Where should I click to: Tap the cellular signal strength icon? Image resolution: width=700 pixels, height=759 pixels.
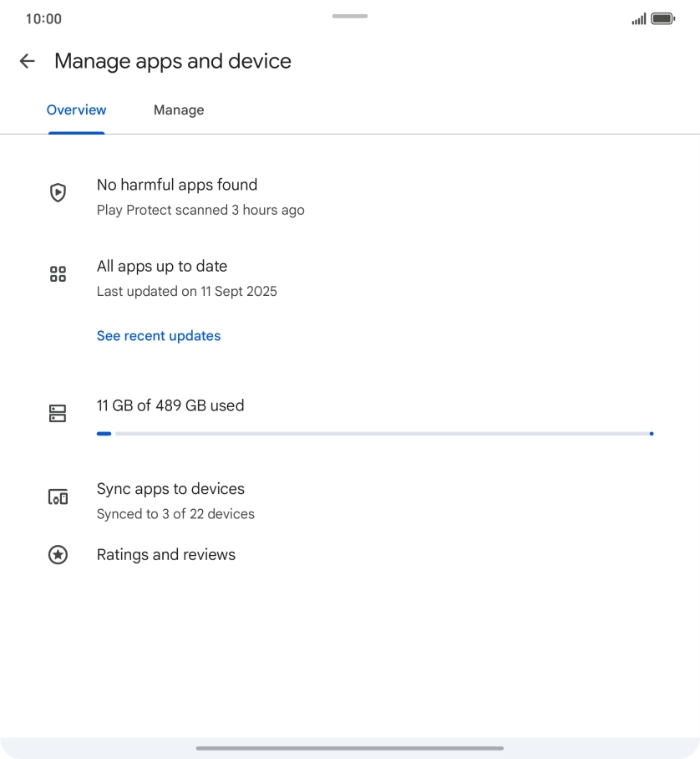[x=638, y=18]
